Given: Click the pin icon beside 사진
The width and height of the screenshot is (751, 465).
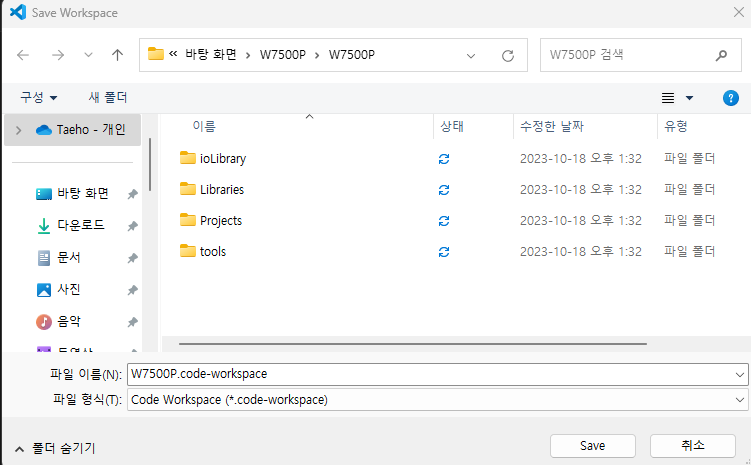Looking at the screenshot, I should (x=133, y=290).
